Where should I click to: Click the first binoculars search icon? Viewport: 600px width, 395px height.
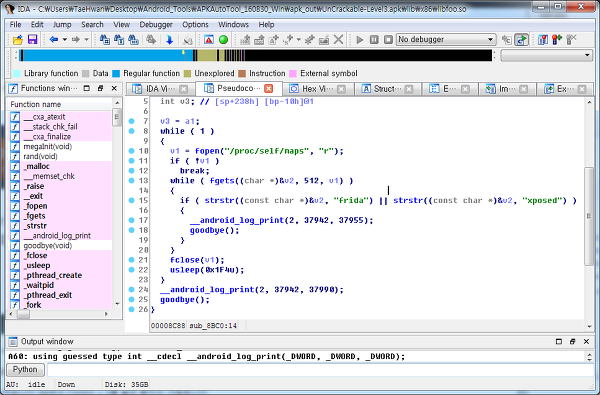(104, 39)
